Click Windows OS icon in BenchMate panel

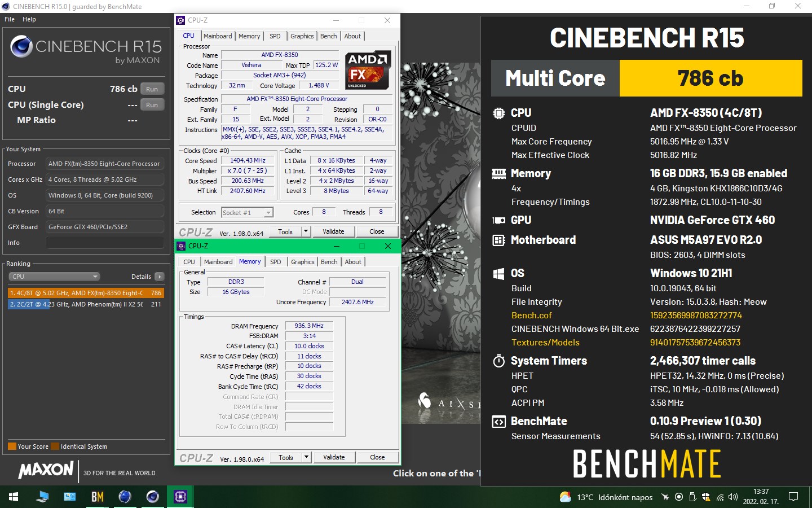coord(498,274)
